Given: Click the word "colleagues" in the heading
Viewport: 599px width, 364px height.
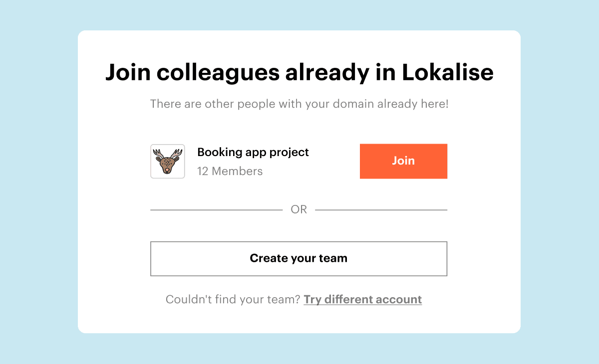Looking at the screenshot, I should pyautogui.click(x=218, y=72).
